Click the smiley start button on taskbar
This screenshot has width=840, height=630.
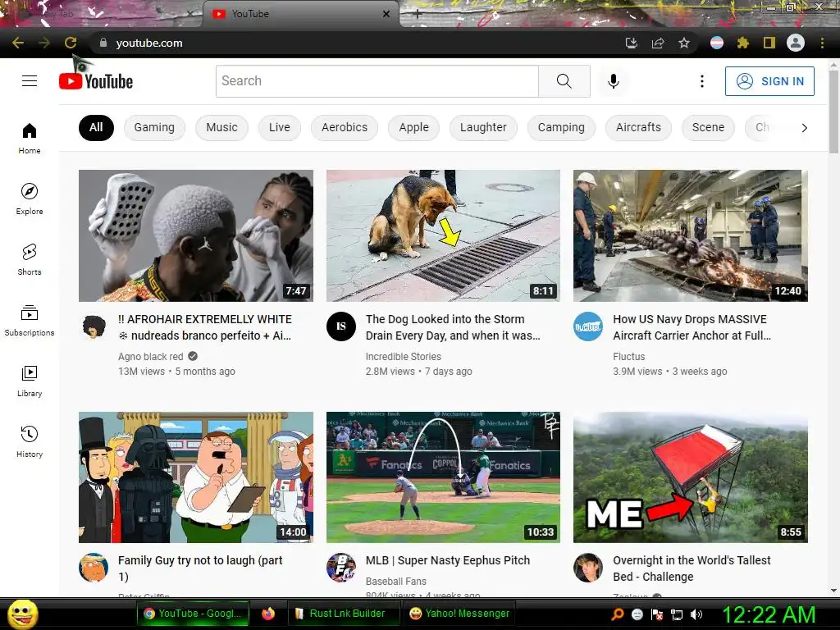click(22, 614)
